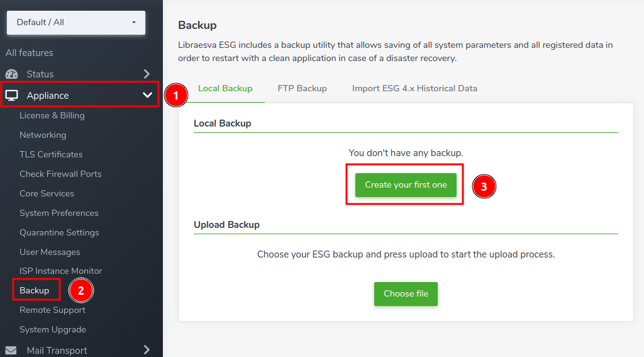
Task: Go to Networking settings
Action: click(43, 135)
